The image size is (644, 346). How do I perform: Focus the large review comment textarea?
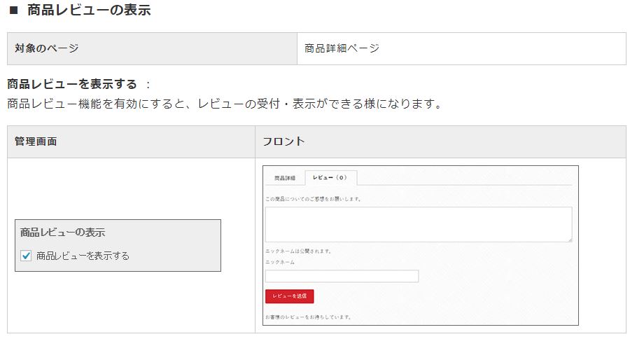pyautogui.click(x=419, y=224)
